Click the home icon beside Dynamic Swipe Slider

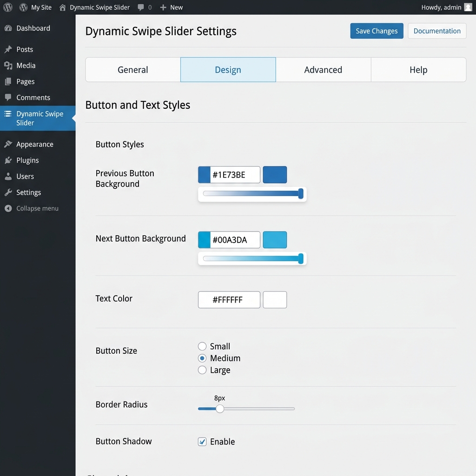(x=63, y=7)
